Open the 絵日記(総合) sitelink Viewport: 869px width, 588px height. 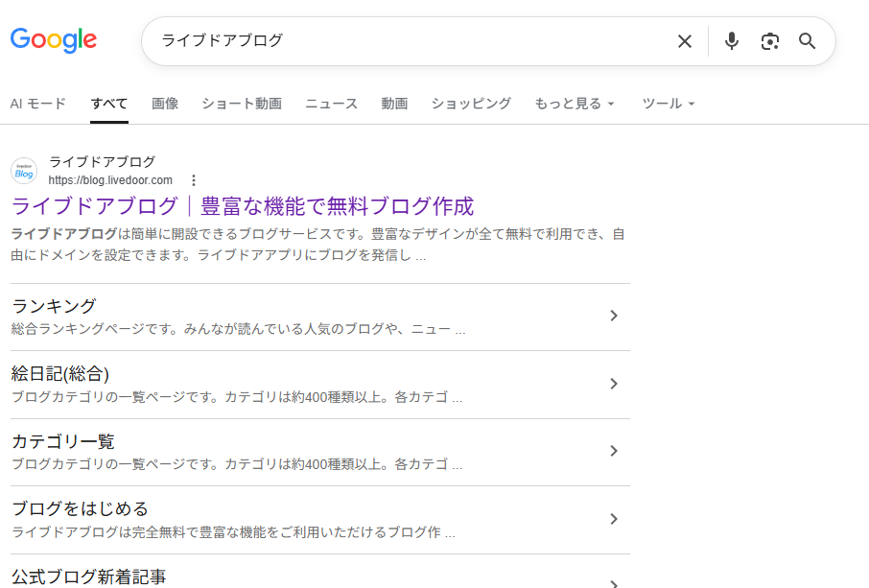59,373
